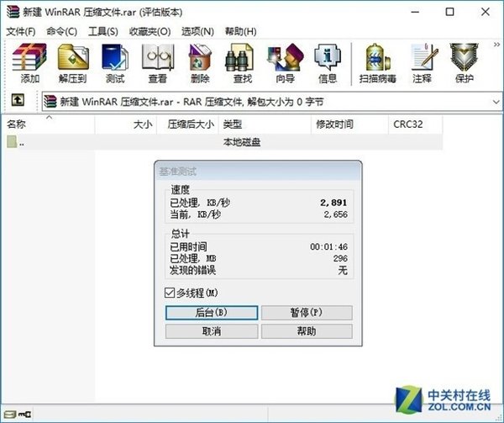Expand toolbar overflow chevron
Image resolution: width=504 pixels, height=423 pixels.
click(x=496, y=45)
